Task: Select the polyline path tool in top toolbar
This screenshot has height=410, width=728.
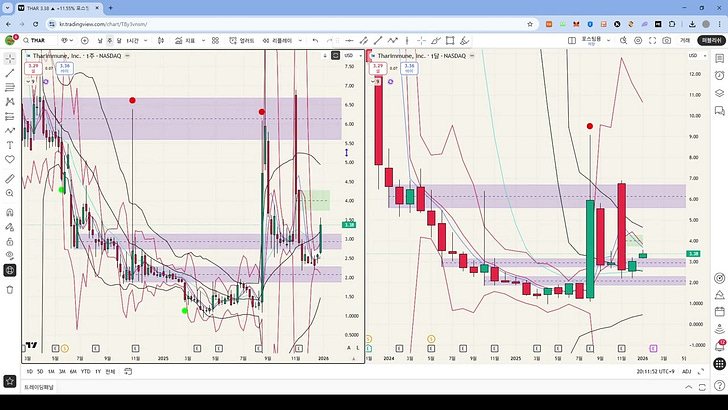Action: [x=393, y=40]
